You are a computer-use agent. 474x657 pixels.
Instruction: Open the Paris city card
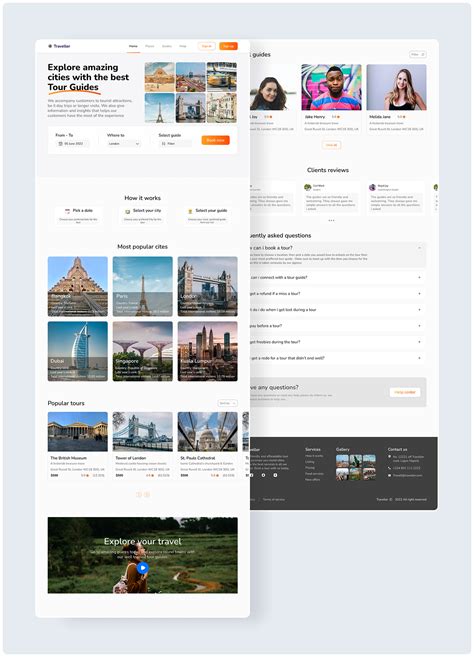point(142,286)
